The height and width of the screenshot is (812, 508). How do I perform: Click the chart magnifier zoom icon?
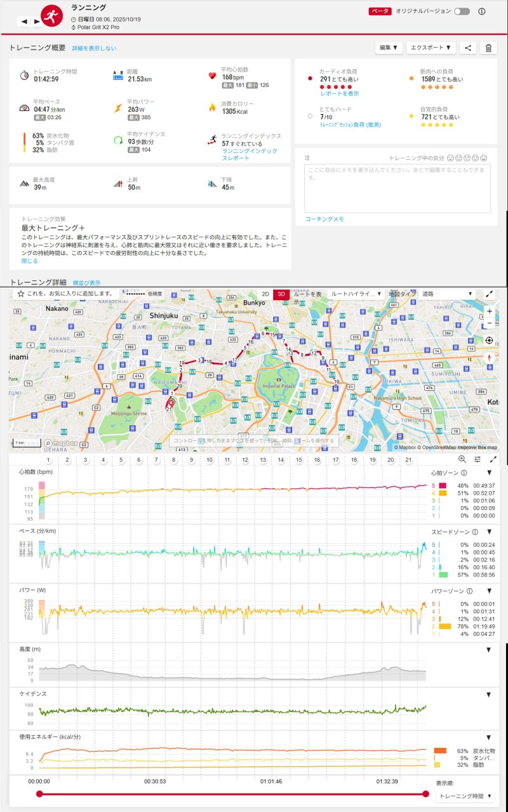tap(462, 459)
